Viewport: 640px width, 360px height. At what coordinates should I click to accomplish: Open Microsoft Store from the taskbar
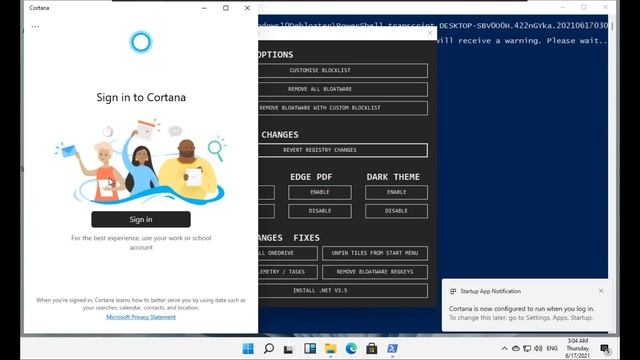371,349
